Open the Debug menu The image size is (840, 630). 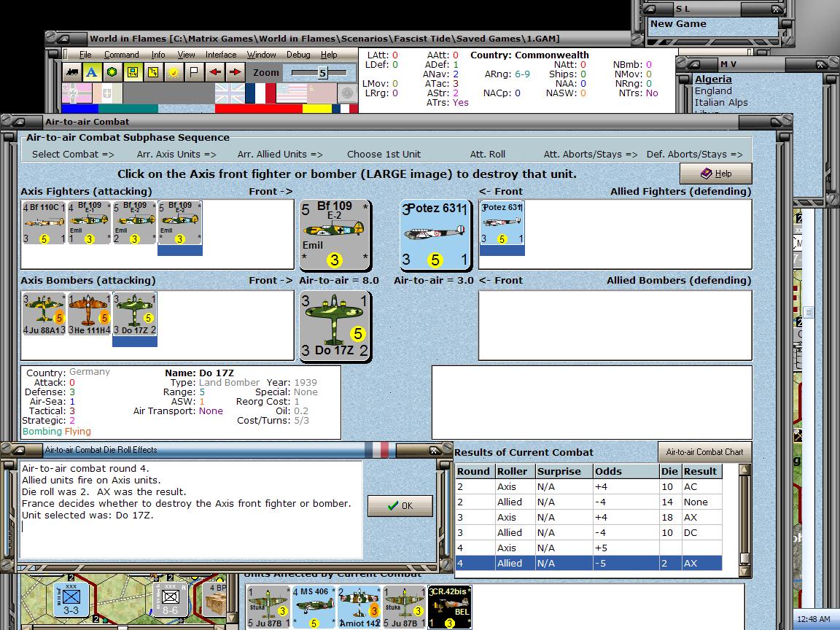point(297,55)
